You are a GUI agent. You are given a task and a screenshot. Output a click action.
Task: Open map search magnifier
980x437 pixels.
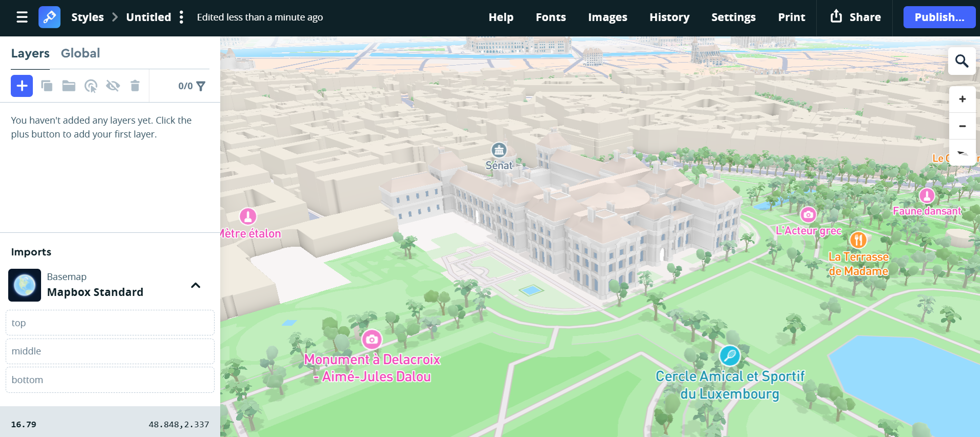[x=962, y=61]
